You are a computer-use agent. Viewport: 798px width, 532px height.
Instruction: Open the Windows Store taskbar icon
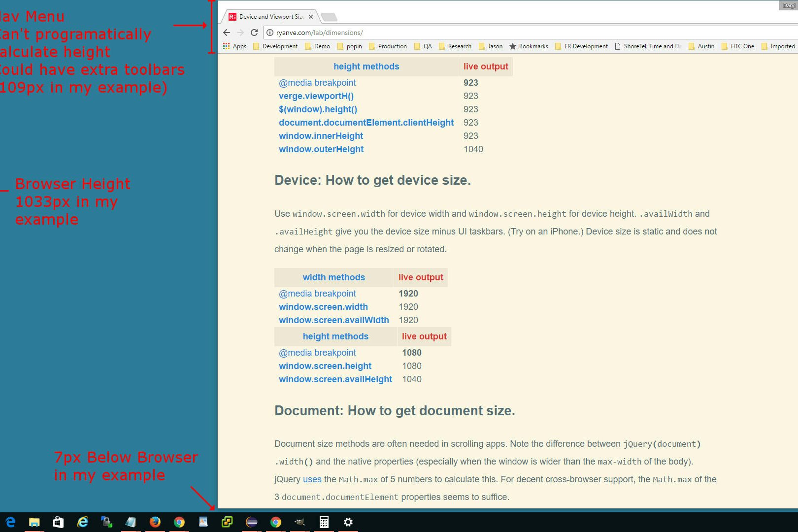(x=58, y=522)
